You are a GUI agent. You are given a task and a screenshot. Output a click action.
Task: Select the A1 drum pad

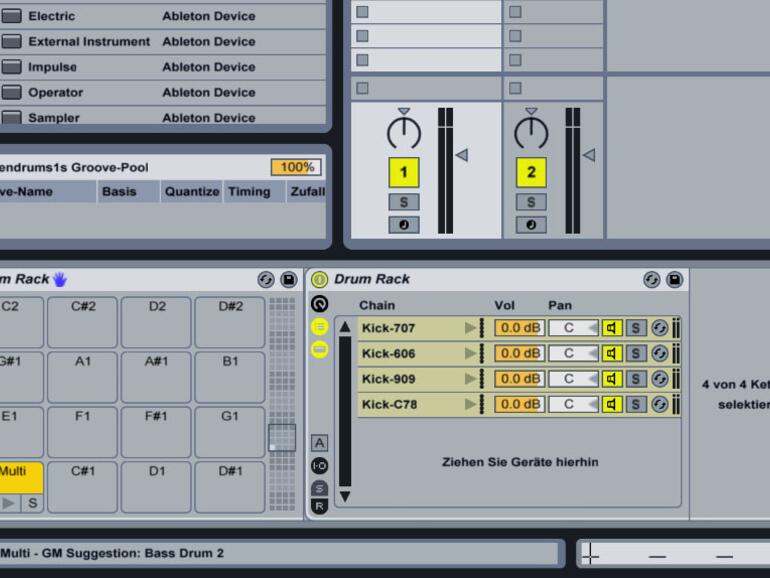(82, 377)
